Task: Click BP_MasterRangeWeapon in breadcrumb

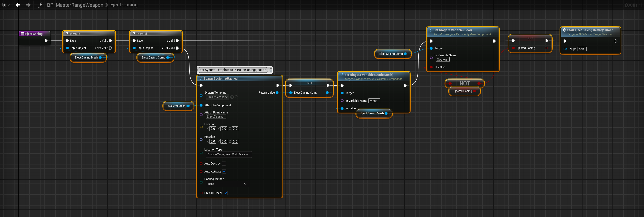Action: tap(75, 5)
